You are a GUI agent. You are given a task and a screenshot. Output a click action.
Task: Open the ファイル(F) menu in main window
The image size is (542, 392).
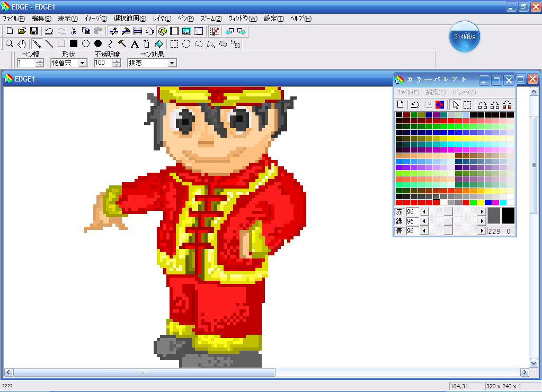(x=14, y=19)
